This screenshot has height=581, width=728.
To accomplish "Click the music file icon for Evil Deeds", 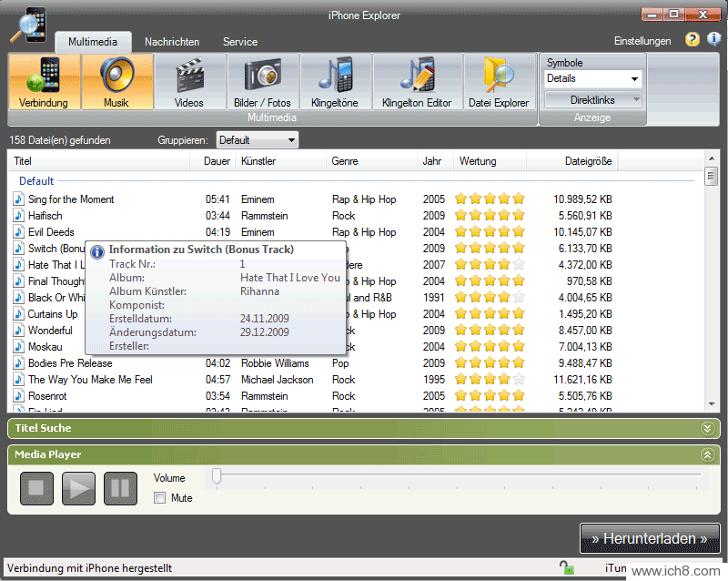I will pos(18,232).
